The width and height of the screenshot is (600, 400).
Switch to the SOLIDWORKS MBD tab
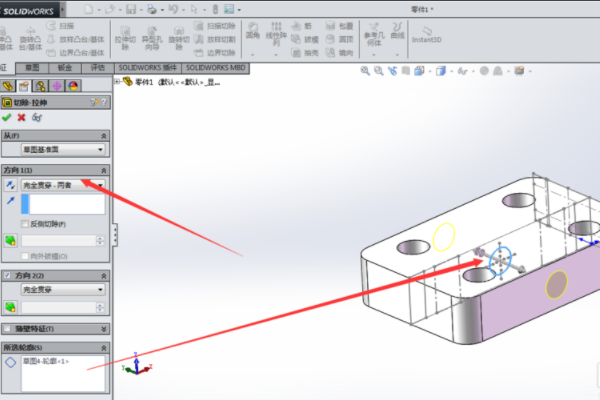coord(215,68)
